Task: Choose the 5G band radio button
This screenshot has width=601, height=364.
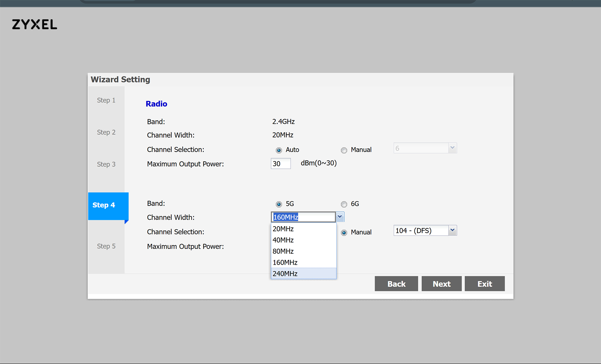Action: (279, 204)
